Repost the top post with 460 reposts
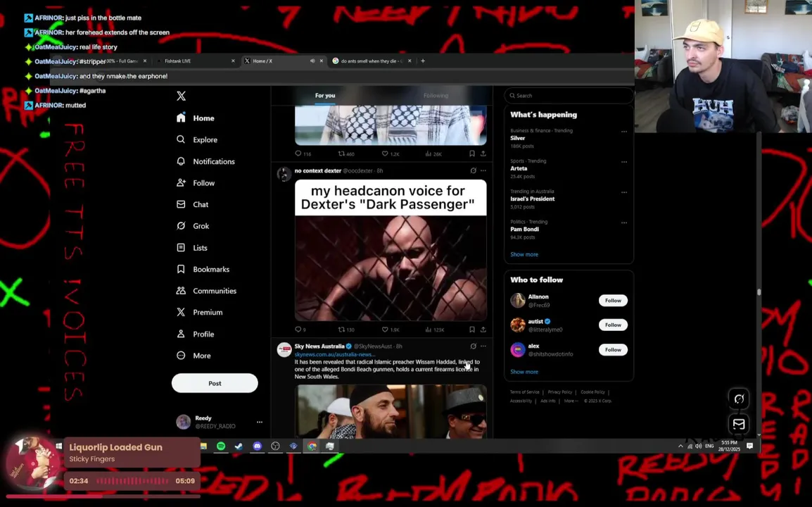This screenshot has width=812, height=507. (346, 154)
